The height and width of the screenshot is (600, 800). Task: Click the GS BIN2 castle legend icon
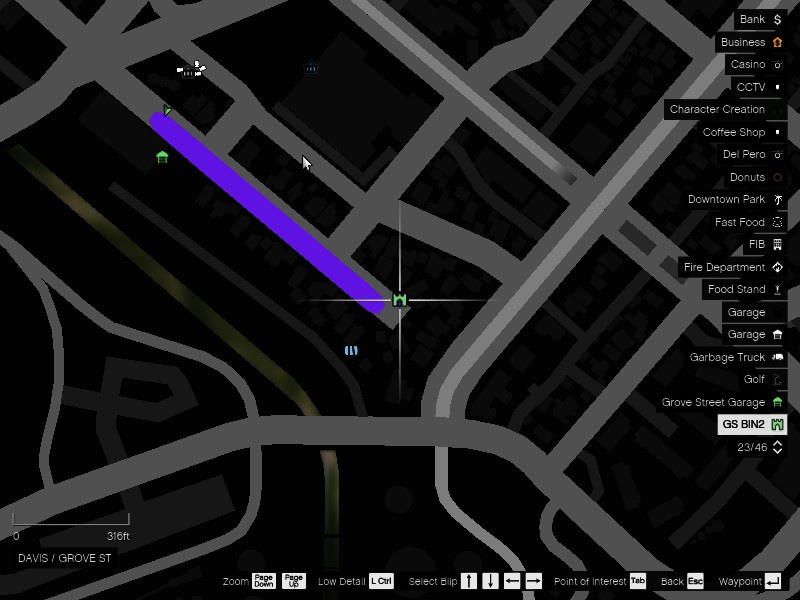pos(777,424)
